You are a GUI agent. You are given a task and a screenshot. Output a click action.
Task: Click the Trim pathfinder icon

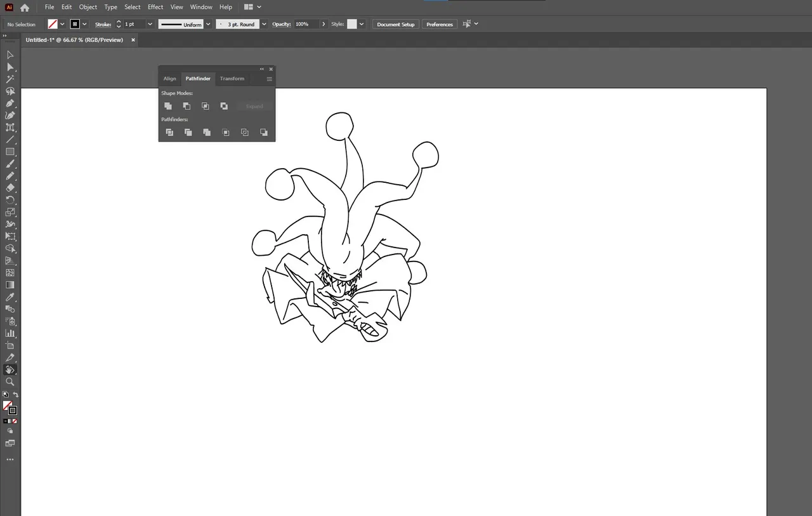188,132
